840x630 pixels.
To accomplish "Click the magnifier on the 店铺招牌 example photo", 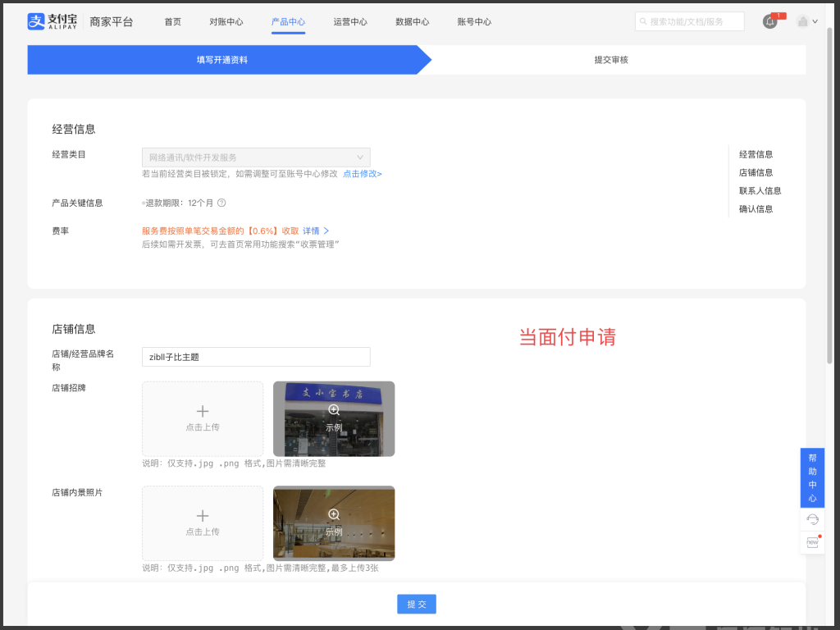I will click(x=333, y=409).
